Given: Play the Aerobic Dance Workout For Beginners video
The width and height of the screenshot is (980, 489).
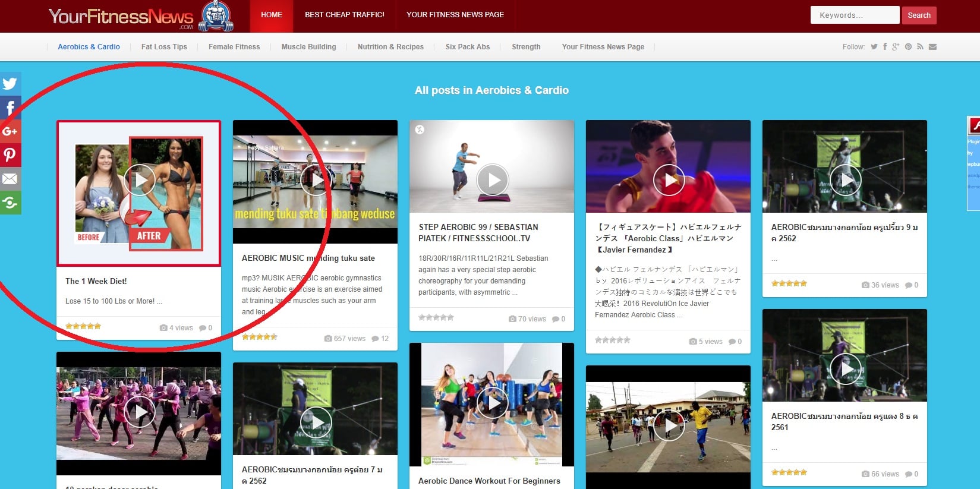Looking at the screenshot, I should point(493,403).
